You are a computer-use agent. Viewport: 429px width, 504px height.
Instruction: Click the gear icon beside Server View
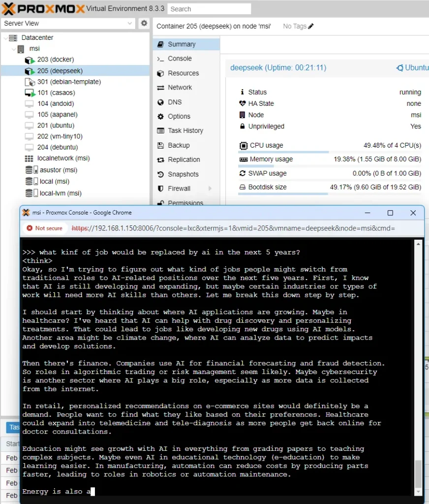[144, 23]
